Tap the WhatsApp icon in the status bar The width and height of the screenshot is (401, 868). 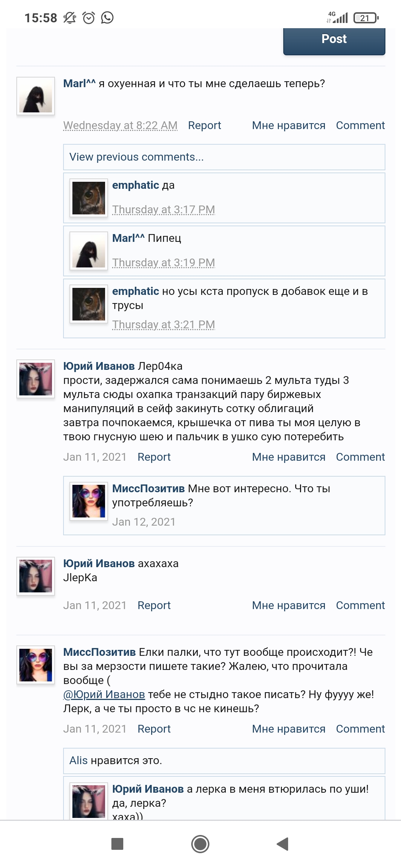coord(108,17)
